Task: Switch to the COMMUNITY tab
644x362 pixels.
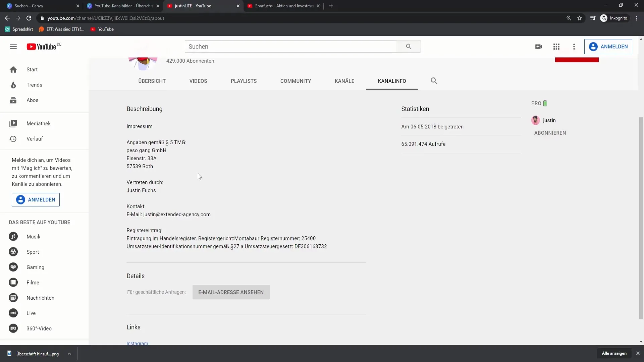Action: (296, 81)
